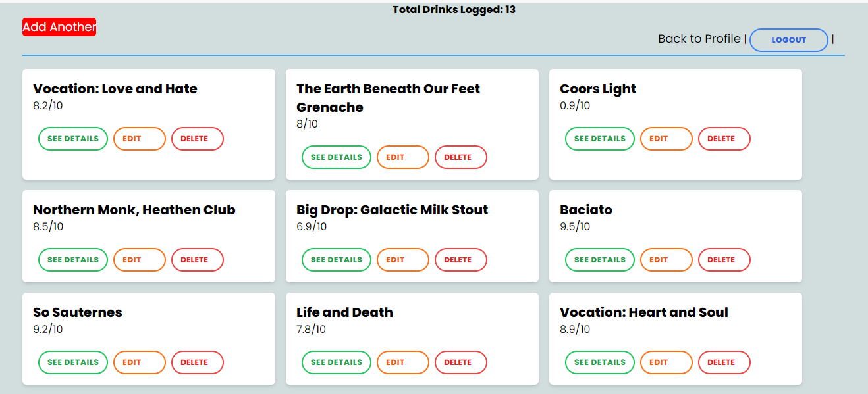This screenshot has height=394, width=868.
Task: Edit the Vocation: Love and Hate entry
Action: click(x=139, y=138)
